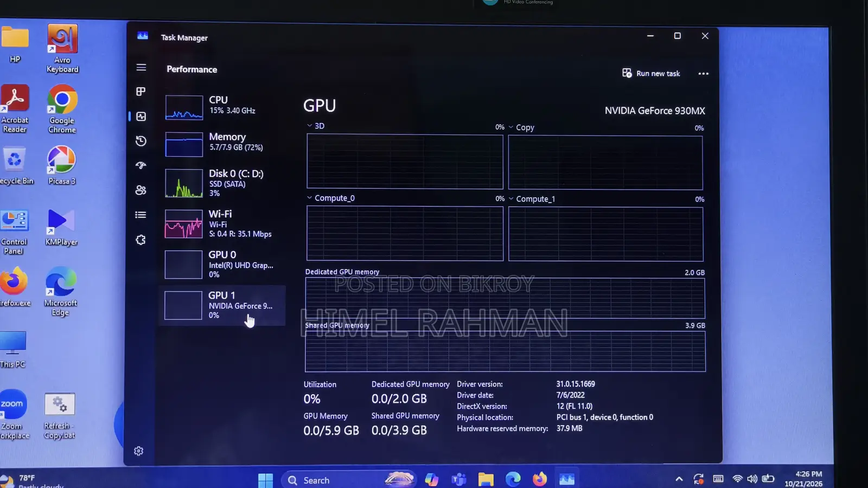This screenshot has height=488, width=868.
Task: Show hidden system tray icons chevron
Action: click(679, 479)
